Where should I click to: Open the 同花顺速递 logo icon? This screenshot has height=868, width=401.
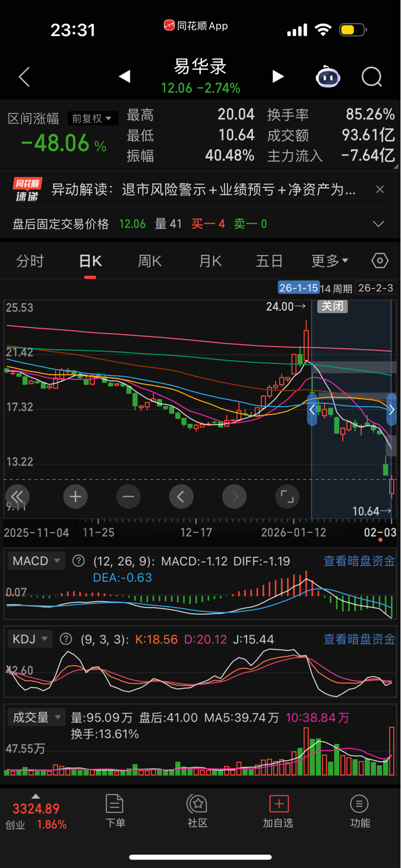tap(28, 189)
